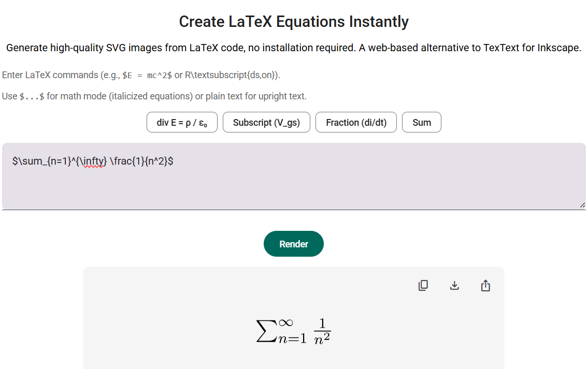
Task: Apply the 'div E = ρ / ε₀' example
Action: click(x=182, y=122)
